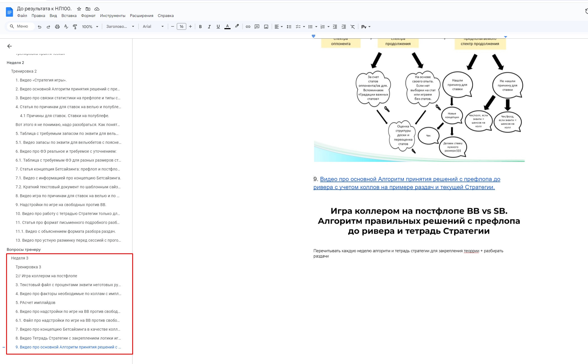Insert a bulleted list

coord(310,27)
